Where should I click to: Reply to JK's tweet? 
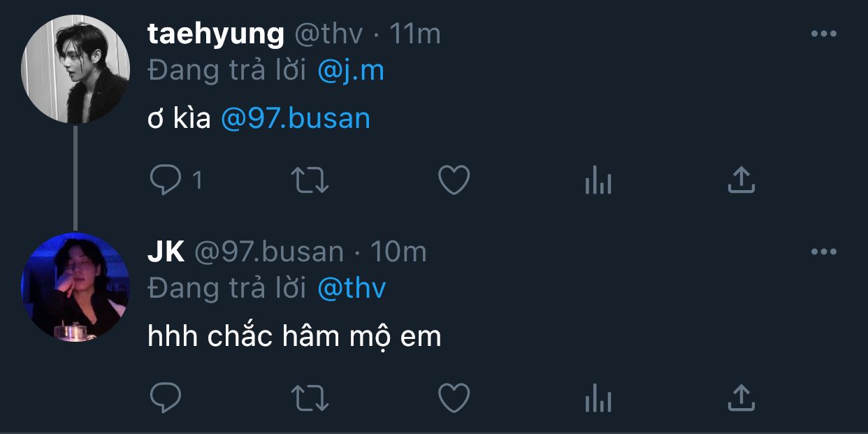(166, 398)
